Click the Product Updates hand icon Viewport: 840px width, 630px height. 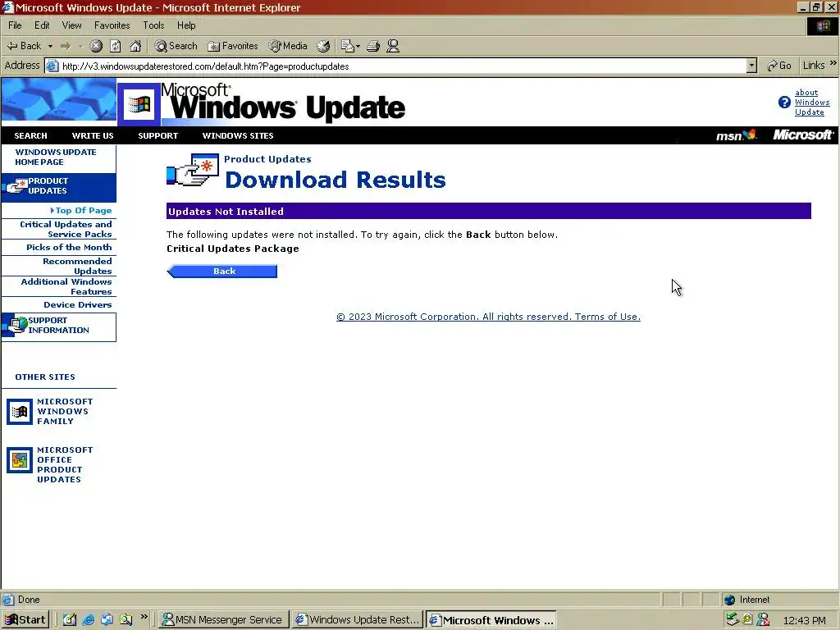(193, 171)
